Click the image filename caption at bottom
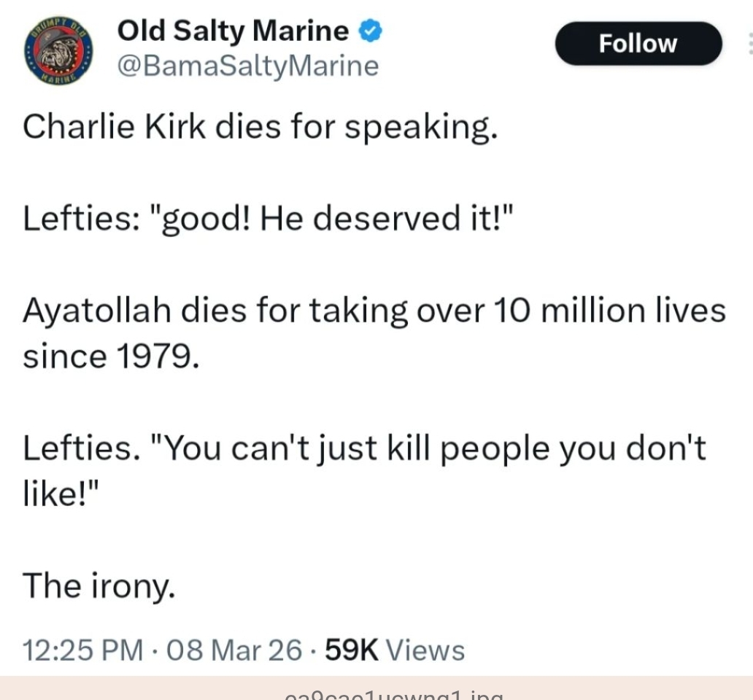 (393, 694)
